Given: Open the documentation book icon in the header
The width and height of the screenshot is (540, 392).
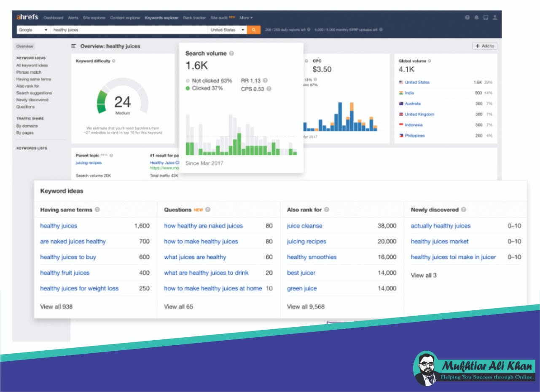Looking at the screenshot, I should [x=486, y=17].
